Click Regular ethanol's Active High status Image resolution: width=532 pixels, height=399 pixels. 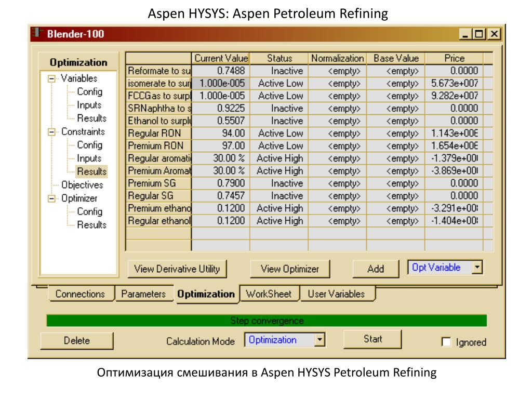[x=279, y=221]
